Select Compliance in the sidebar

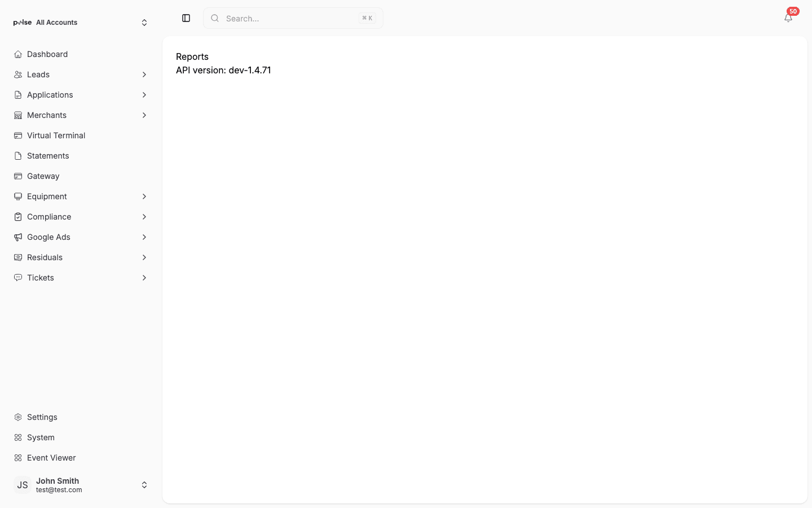click(x=49, y=217)
